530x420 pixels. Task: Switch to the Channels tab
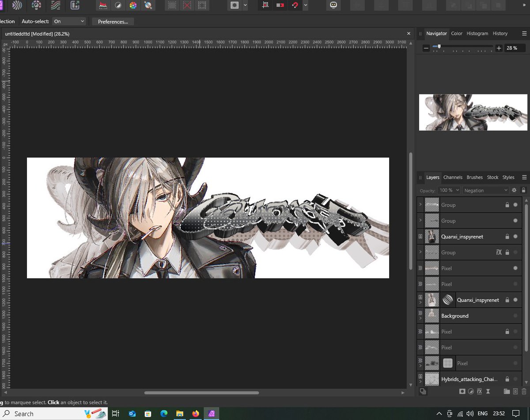point(453,177)
